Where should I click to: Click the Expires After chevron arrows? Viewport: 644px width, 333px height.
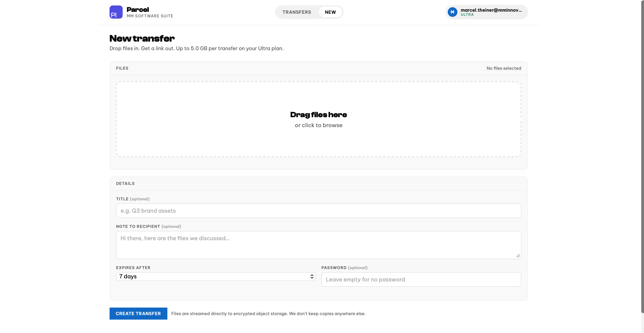pos(312,276)
